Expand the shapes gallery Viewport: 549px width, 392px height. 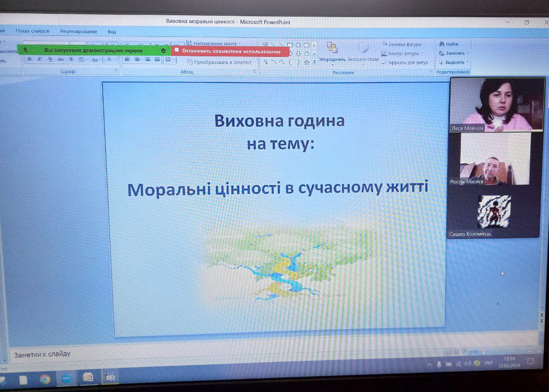(x=314, y=62)
